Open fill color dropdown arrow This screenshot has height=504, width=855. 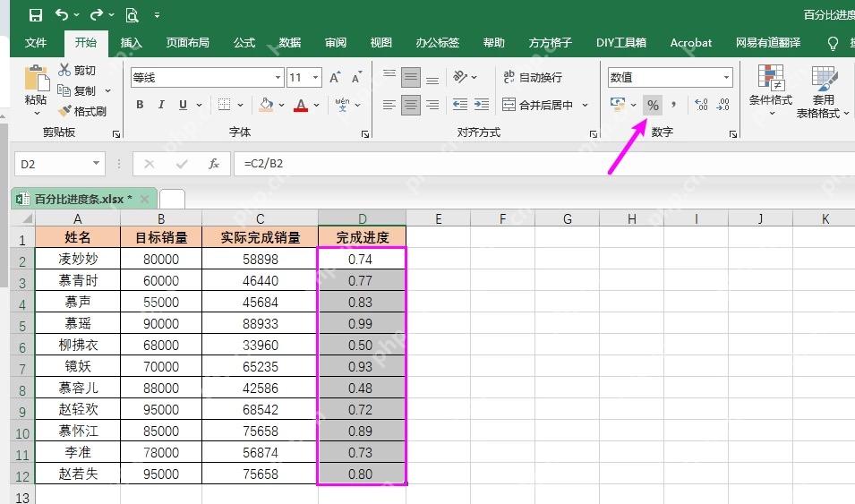(x=281, y=105)
